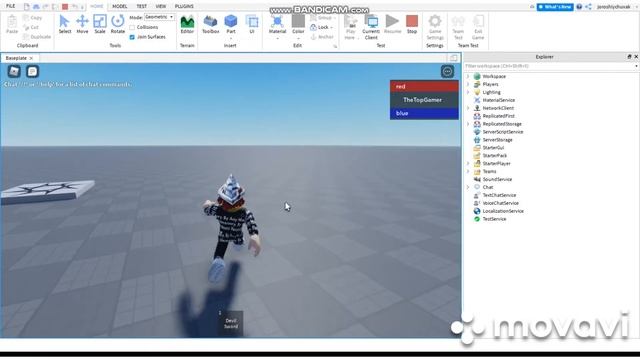Switch to the TEST ribbon tab
The width and height of the screenshot is (640, 360).
[x=141, y=6]
